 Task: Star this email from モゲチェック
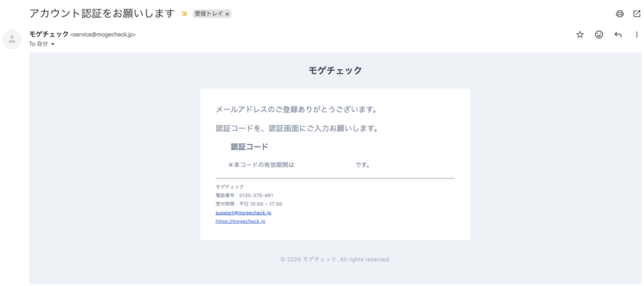pos(580,35)
